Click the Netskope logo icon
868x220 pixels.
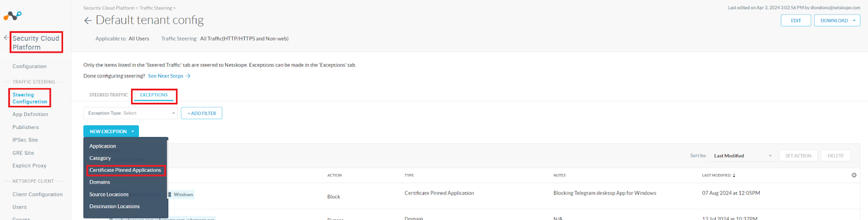pyautogui.click(x=12, y=16)
